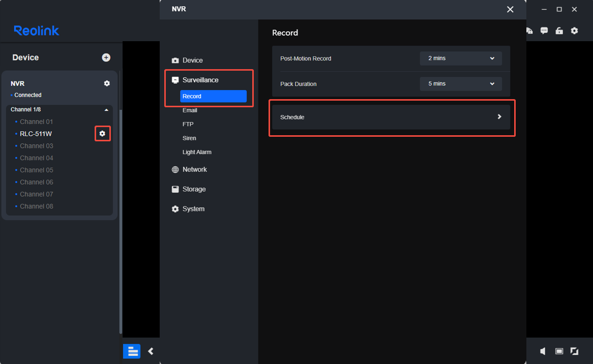Click the lock icon in top toolbar
593x364 pixels.
pos(559,31)
